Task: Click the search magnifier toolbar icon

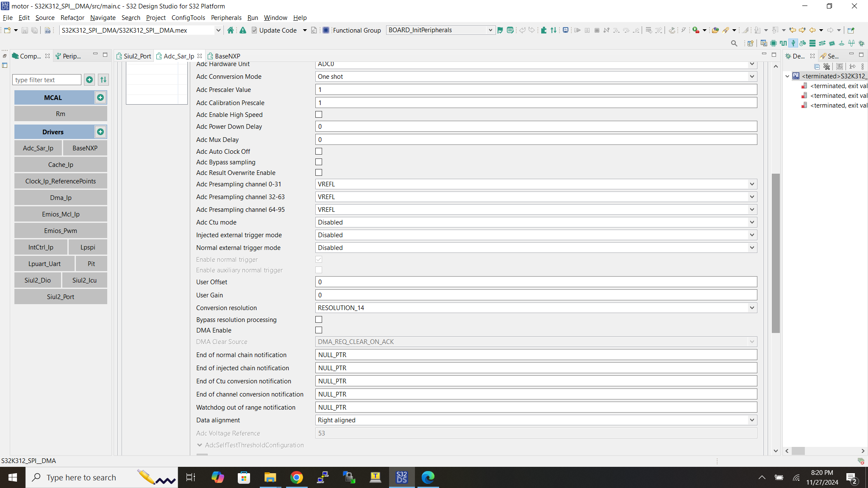Action: [x=734, y=43]
